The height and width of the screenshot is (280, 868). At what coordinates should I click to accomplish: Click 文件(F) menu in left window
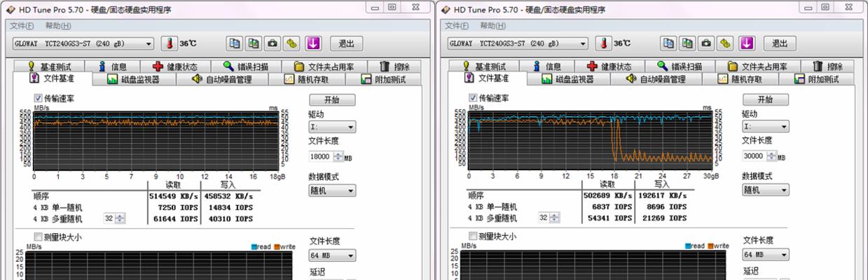tap(22, 26)
